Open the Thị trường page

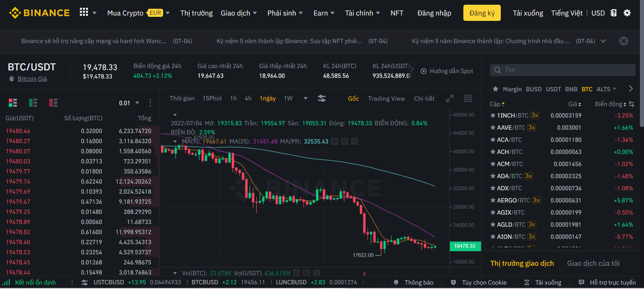coord(196,13)
